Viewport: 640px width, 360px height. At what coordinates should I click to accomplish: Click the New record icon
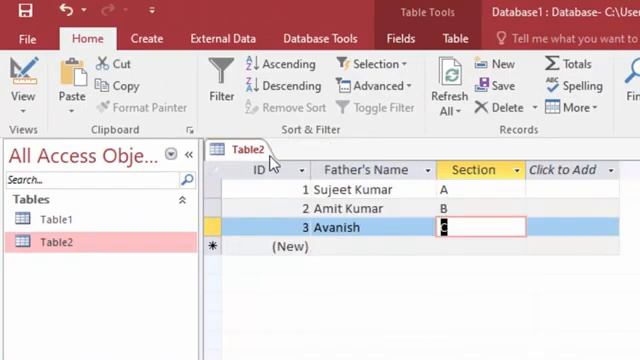pos(481,64)
